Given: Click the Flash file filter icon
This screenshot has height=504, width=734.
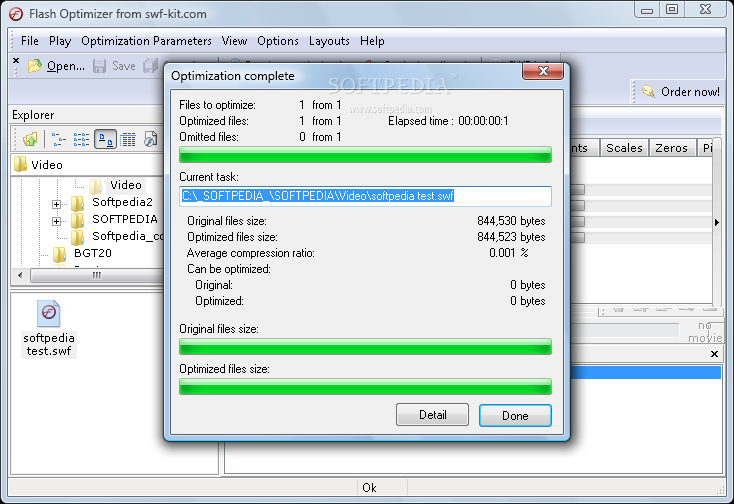Looking at the screenshot, I should point(150,139).
